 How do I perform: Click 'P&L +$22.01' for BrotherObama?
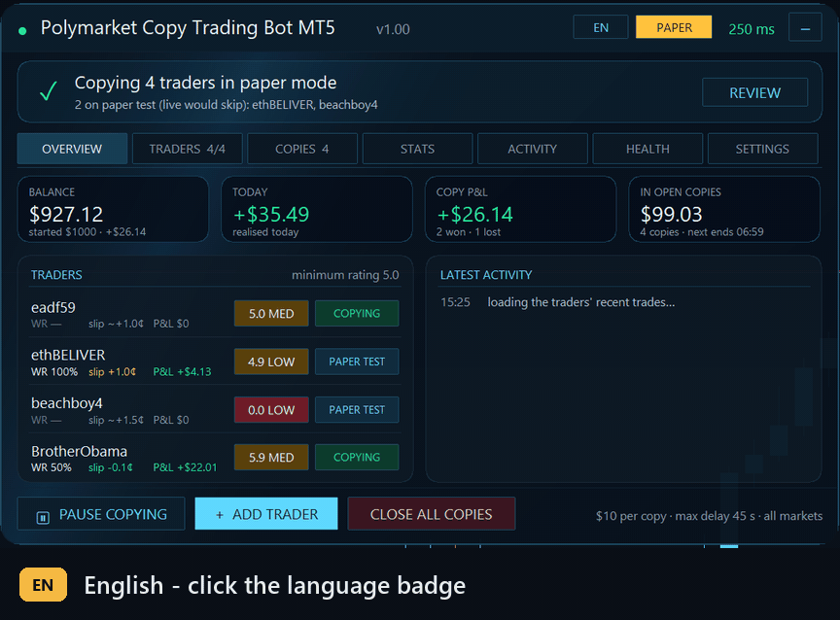pos(185,467)
